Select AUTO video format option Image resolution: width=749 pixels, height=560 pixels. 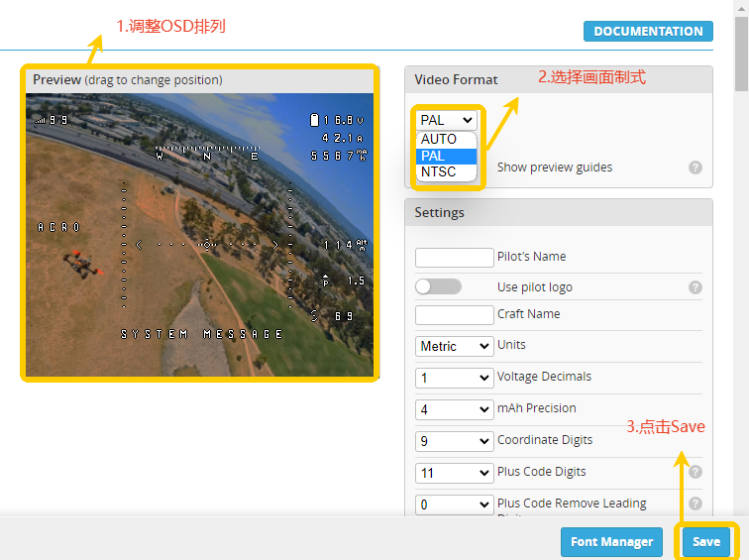(x=446, y=139)
